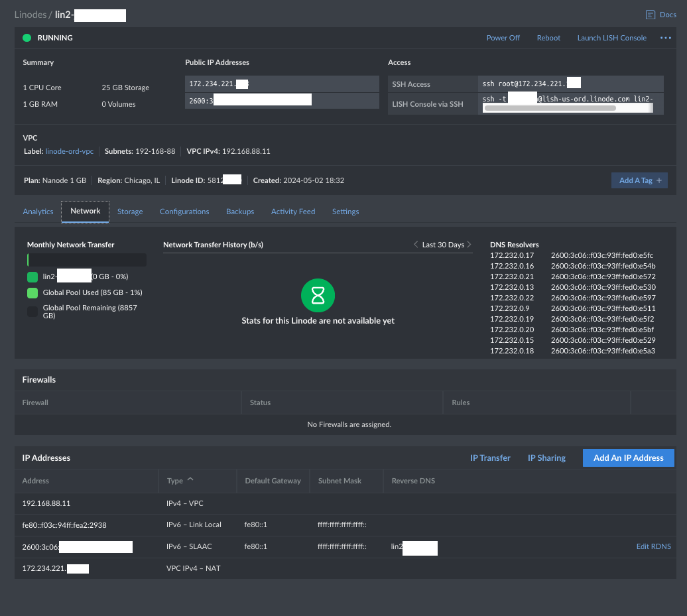Reboot the Linode

click(548, 38)
